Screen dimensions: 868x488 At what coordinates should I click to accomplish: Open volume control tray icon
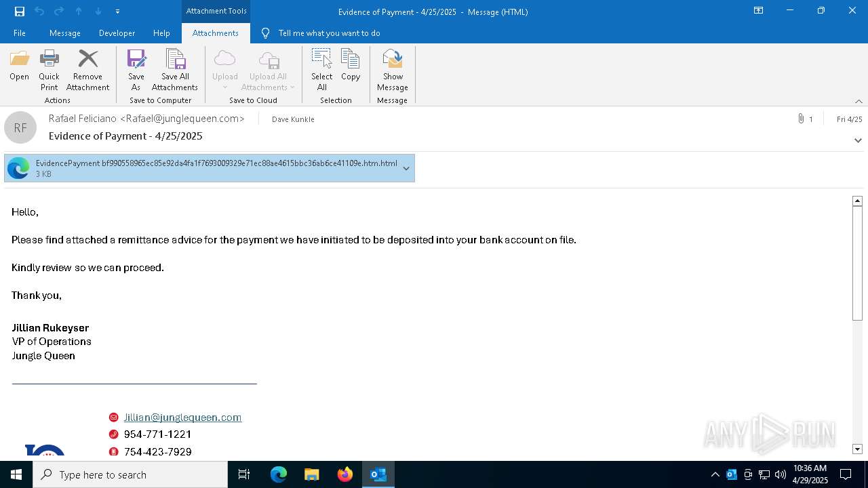[781, 474]
